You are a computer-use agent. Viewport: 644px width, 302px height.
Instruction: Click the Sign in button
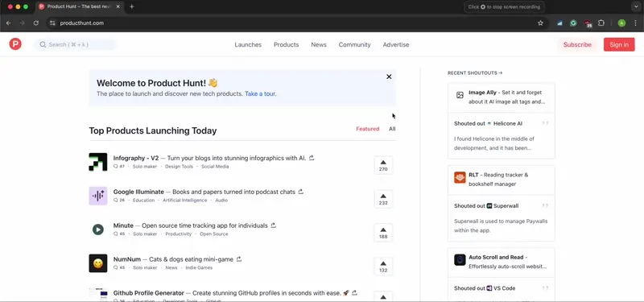click(619, 44)
